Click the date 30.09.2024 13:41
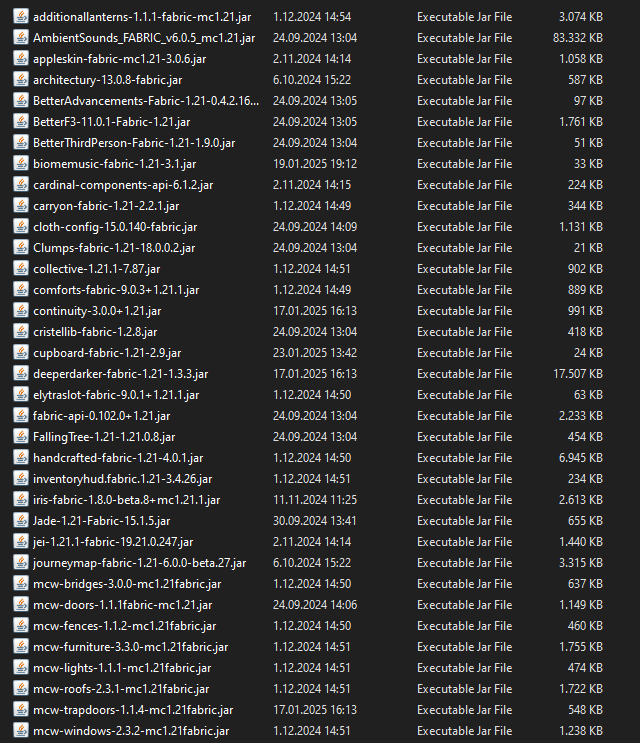The image size is (640, 743). [315, 521]
